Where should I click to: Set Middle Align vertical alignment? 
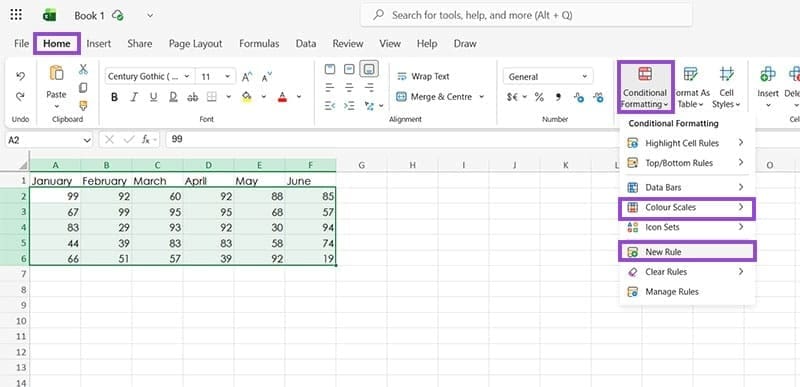point(349,69)
